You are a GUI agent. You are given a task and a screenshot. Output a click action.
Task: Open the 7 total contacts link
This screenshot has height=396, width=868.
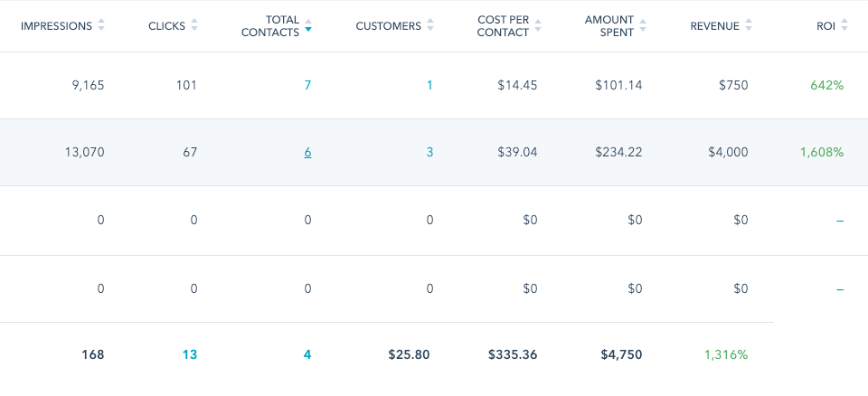click(x=307, y=85)
